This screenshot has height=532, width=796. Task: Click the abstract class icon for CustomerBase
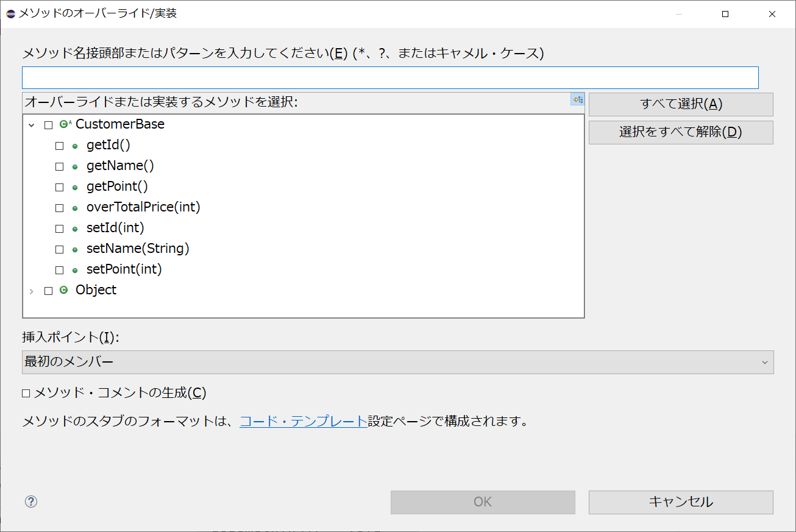(63, 124)
